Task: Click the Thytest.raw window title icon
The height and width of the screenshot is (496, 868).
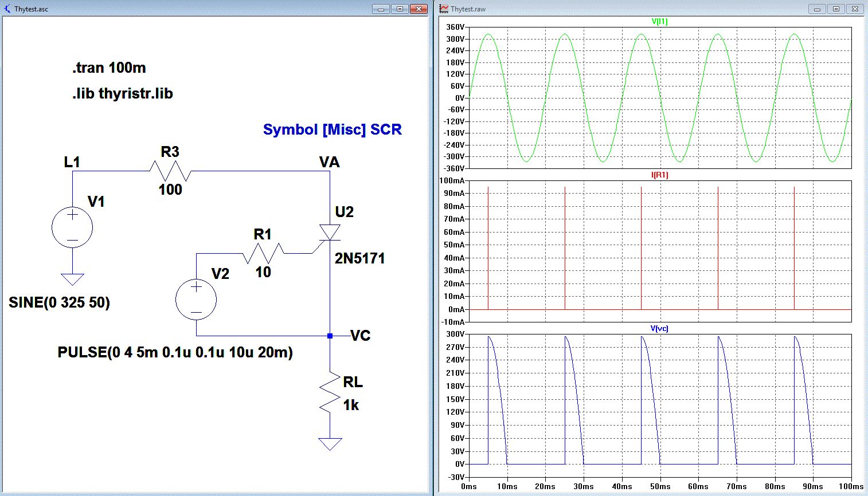Action: coord(444,9)
